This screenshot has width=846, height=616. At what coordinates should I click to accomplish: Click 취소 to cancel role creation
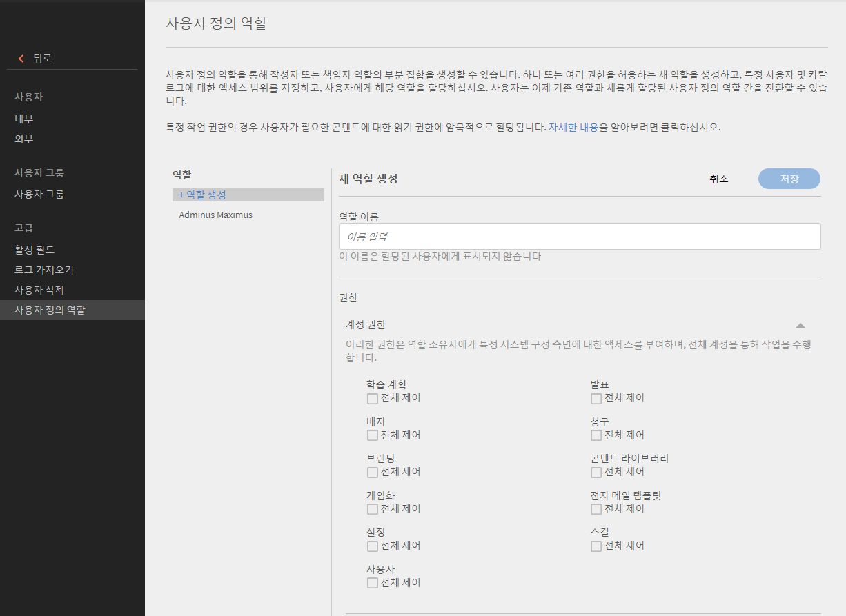tap(719, 179)
